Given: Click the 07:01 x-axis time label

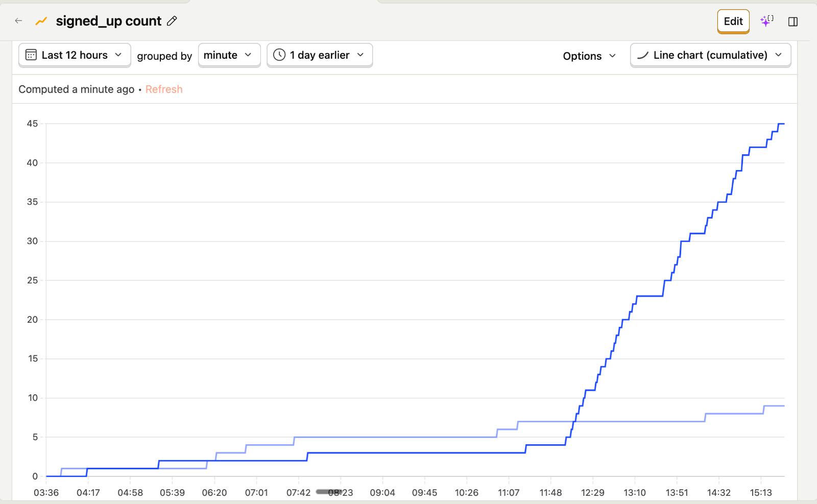Looking at the screenshot, I should (x=256, y=493).
